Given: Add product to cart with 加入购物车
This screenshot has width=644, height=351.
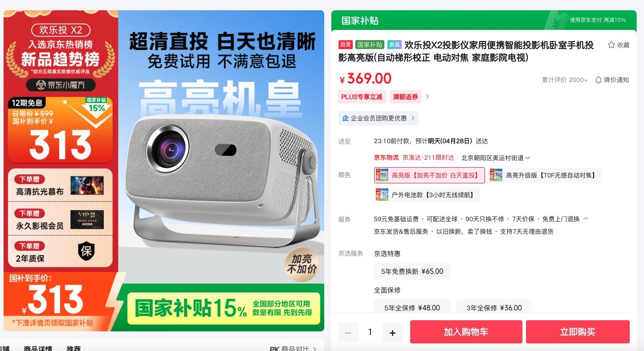Looking at the screenshot, I should coord(466,332).
